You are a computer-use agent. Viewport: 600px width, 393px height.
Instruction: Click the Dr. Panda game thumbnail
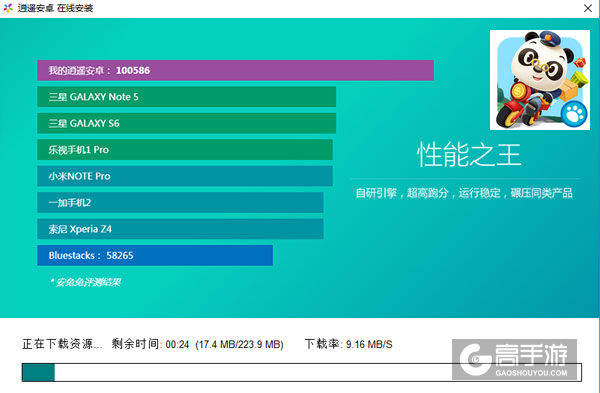pyautogui.click(x=540, y=80)
